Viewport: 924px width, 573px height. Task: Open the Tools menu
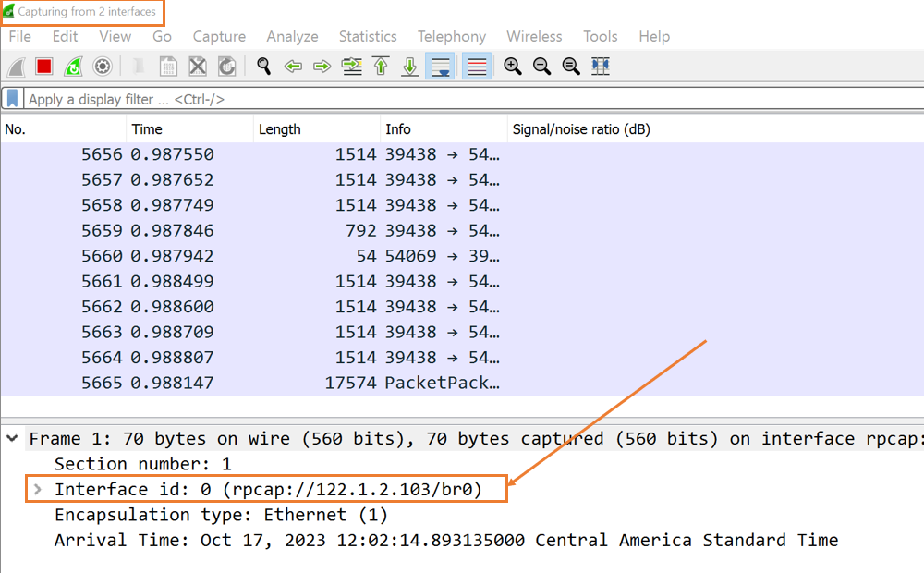pyautogui.click(x=601, y=37)
